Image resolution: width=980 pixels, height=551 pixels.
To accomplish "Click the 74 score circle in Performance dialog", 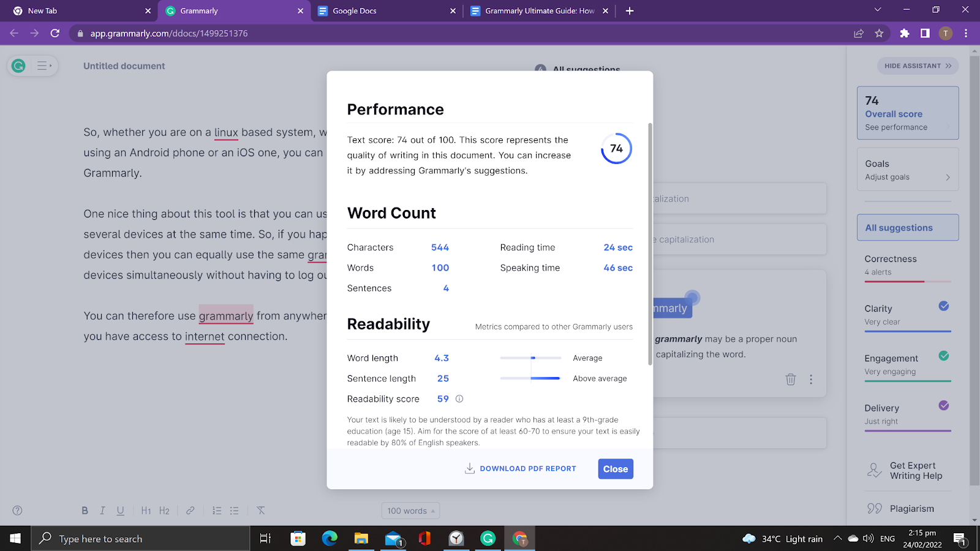I will [616, 149].
